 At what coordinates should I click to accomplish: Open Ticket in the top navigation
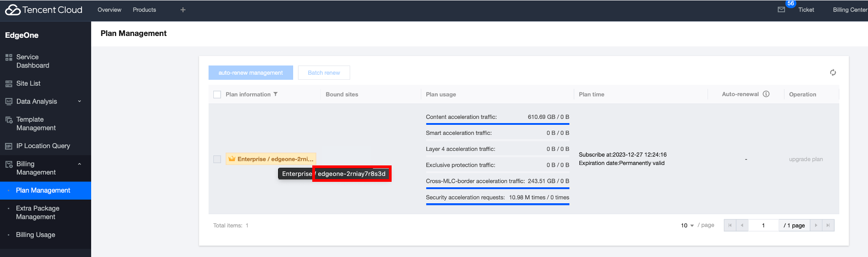806,10
